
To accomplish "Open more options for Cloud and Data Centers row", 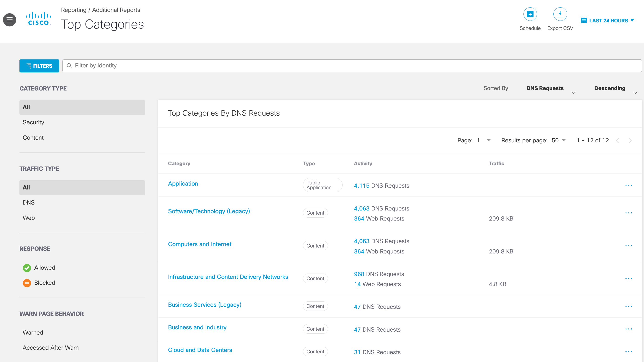I will coord(628,351).
